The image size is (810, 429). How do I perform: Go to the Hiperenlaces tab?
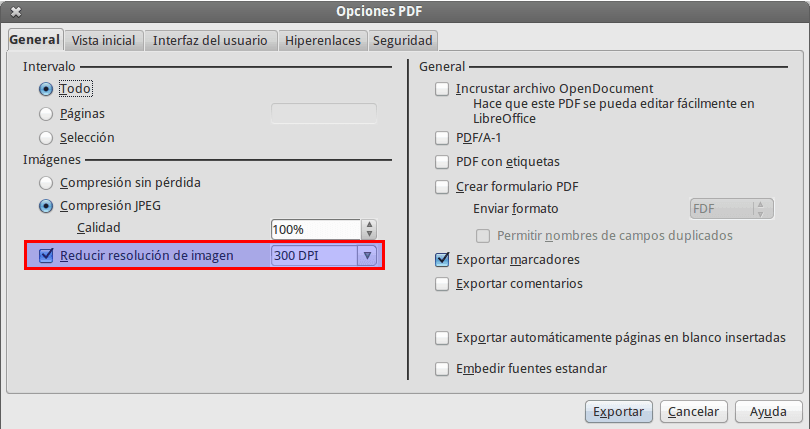pos(323,40)
